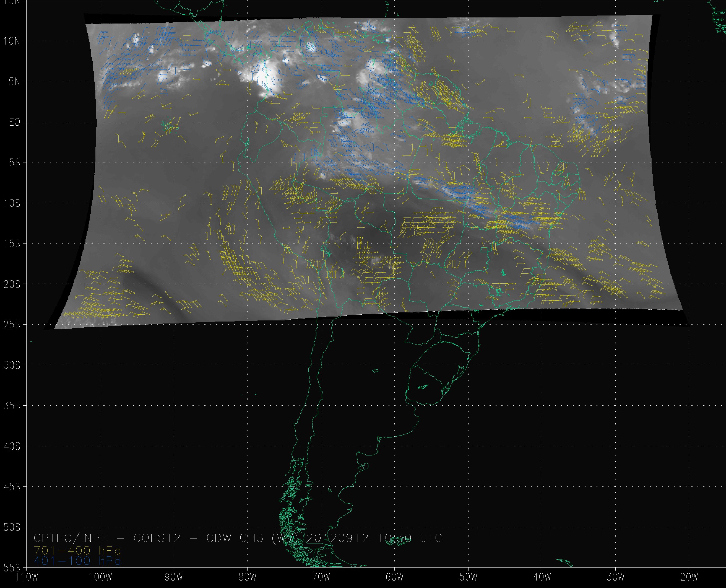This screenshot has width=726, height=588.
Task: Click the 60W longitude label
Action: 395,577
